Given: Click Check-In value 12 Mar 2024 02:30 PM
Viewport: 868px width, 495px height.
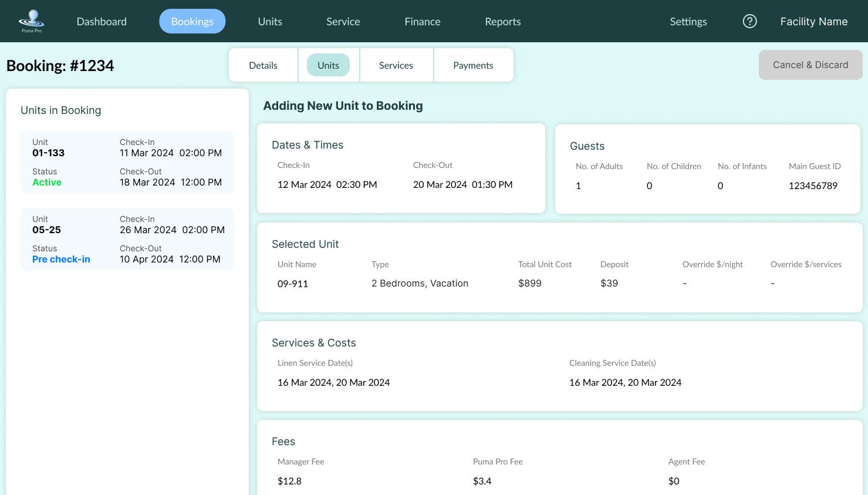Looking at the screenshot, I should [x=327, y=185].
